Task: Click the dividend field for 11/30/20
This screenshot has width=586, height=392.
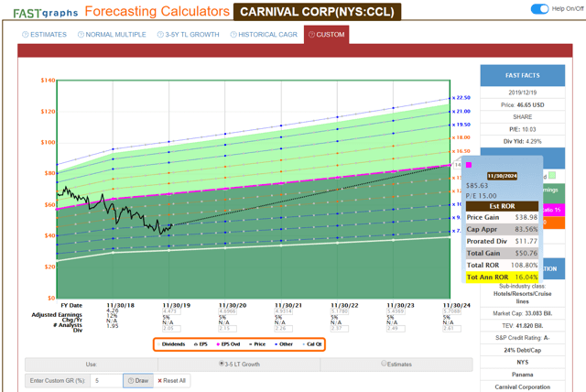Action: click(228, 329)
